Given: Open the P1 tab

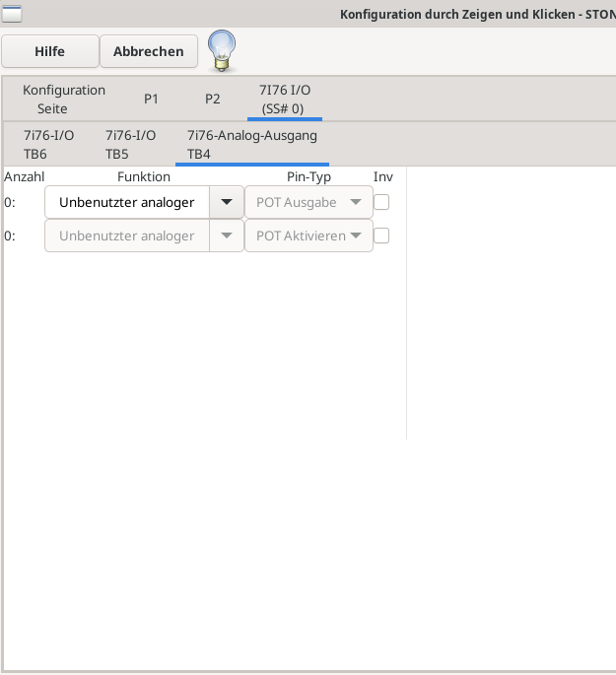Looking at the screenshot, I should (151, 99).
